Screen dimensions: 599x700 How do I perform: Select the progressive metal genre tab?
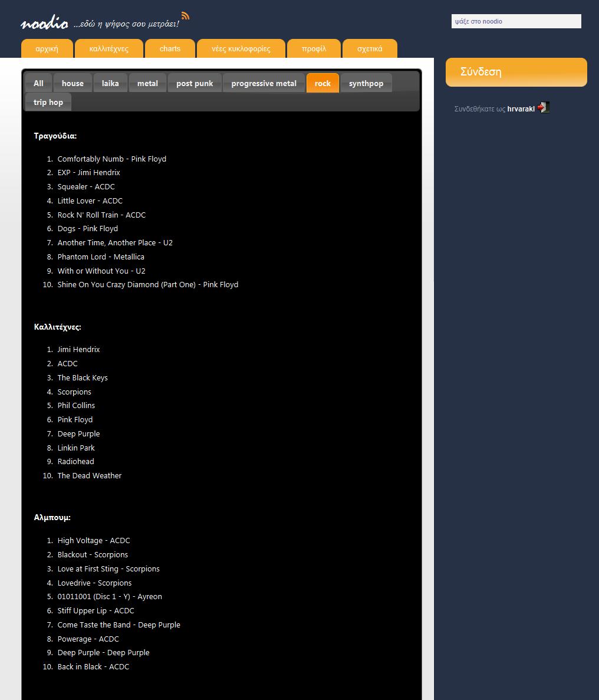(x=264, y=83)
